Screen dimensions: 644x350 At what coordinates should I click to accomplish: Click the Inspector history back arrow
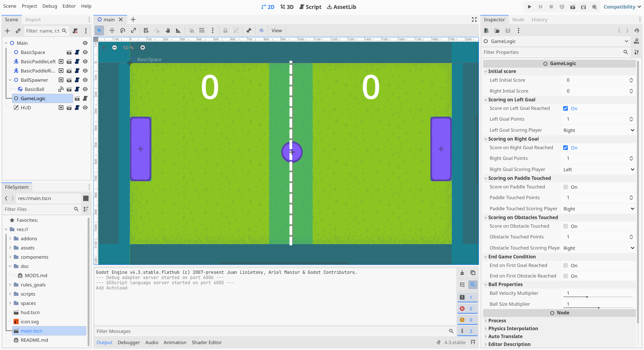coord(619,31)
